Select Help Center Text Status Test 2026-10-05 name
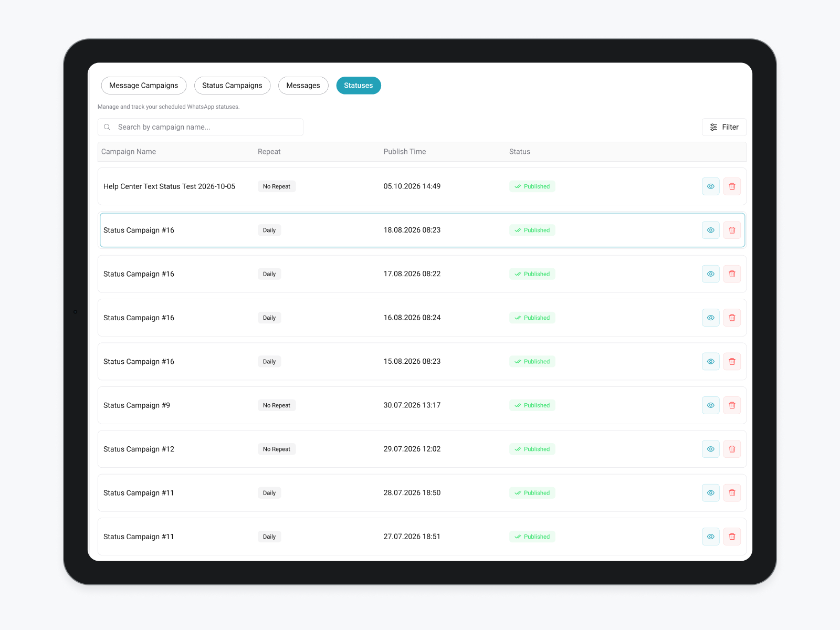The width and height of the screenshot is (840, 630). (169, 186)
